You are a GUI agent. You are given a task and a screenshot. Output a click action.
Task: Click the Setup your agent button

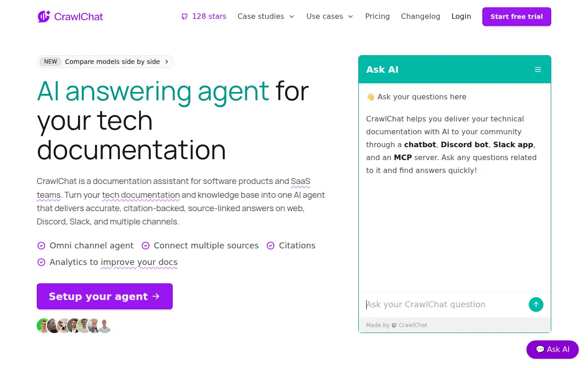(x=105, y=296)
